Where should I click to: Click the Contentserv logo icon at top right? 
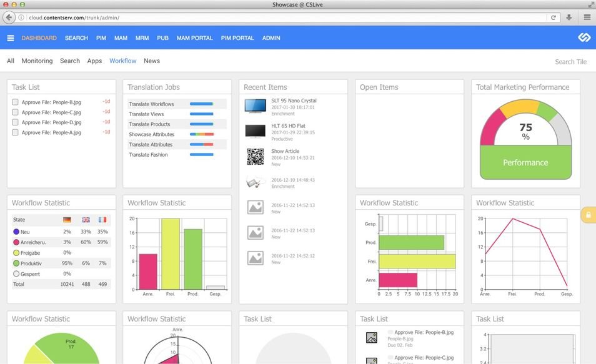click(x=584, y=38)
